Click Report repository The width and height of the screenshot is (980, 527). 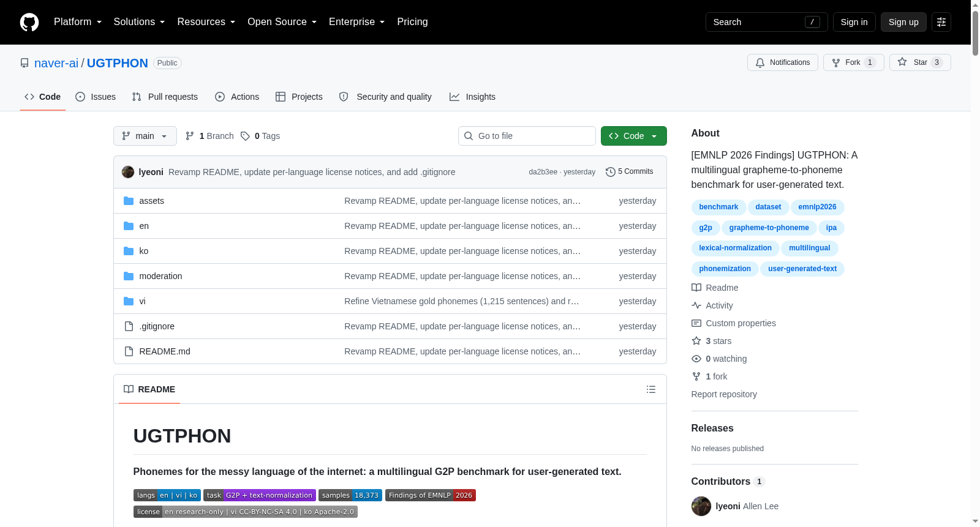[x=724, y=394]
